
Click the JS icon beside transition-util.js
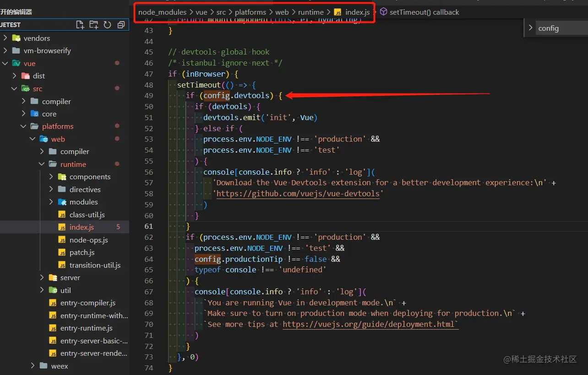pos(62,265)
